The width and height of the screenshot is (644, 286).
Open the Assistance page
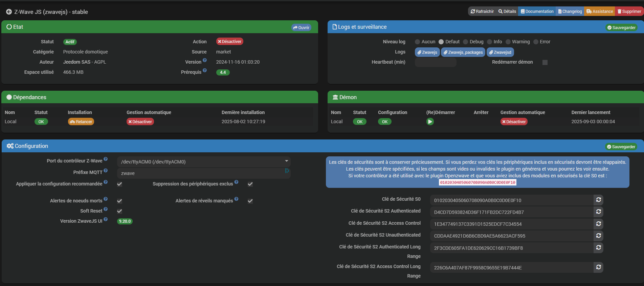pyautogui.click(x=600, y=12)
